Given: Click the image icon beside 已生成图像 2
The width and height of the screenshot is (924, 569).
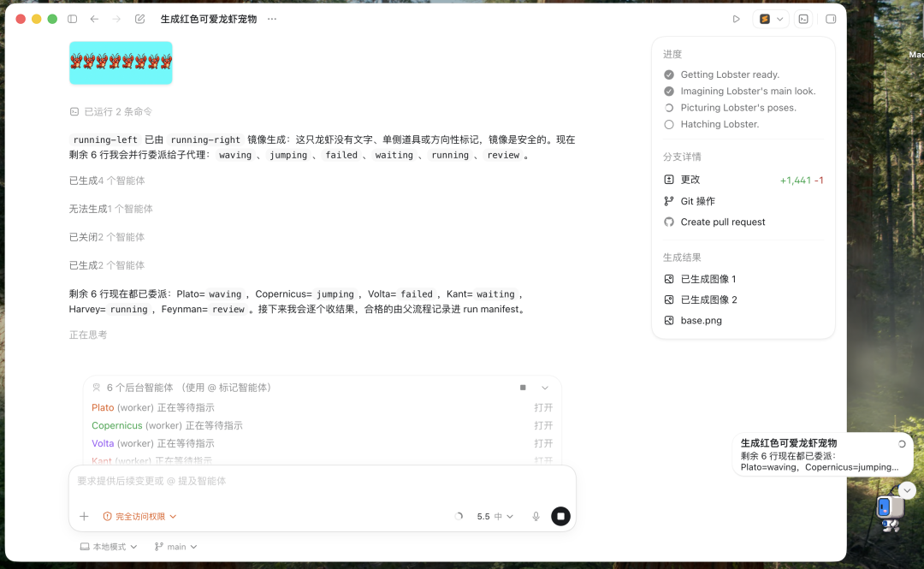Looking at the screenshot, I should point(669,299).
